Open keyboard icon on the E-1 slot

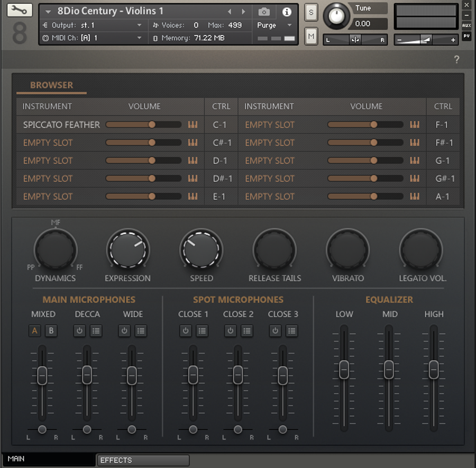(x=193, y=196)
